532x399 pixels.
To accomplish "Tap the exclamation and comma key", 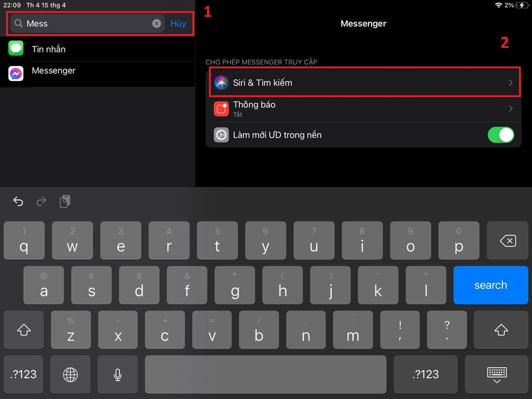I will click(x=400, y=330).
